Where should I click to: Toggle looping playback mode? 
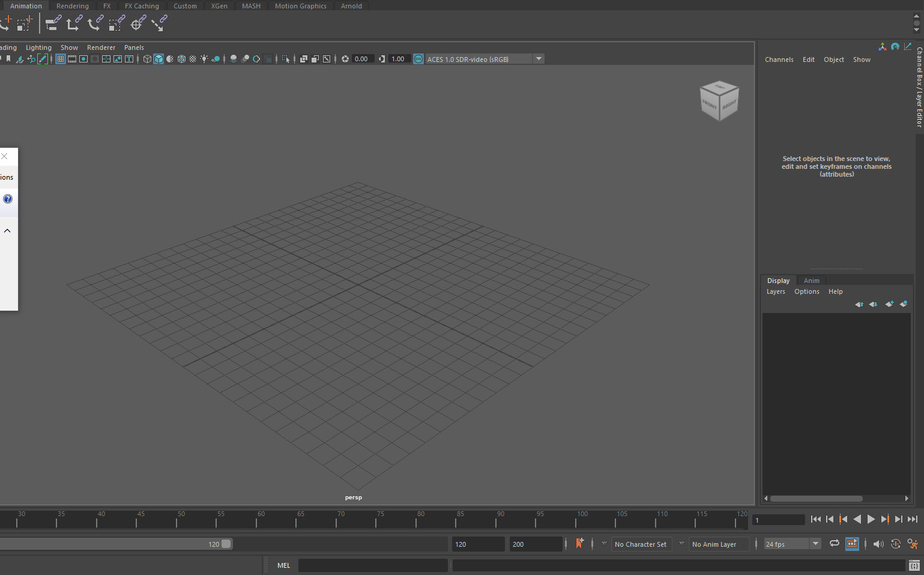pyautogui.click(x=835, y=543)
